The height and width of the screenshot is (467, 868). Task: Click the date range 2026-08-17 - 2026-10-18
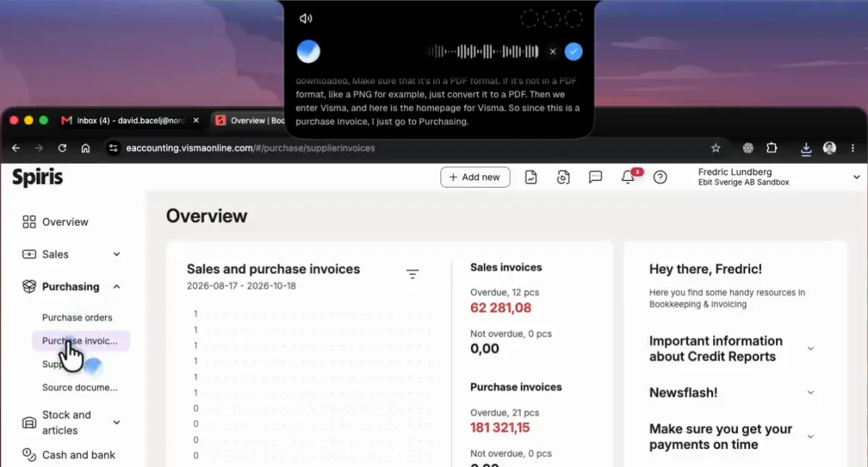(x=241, y=286)
